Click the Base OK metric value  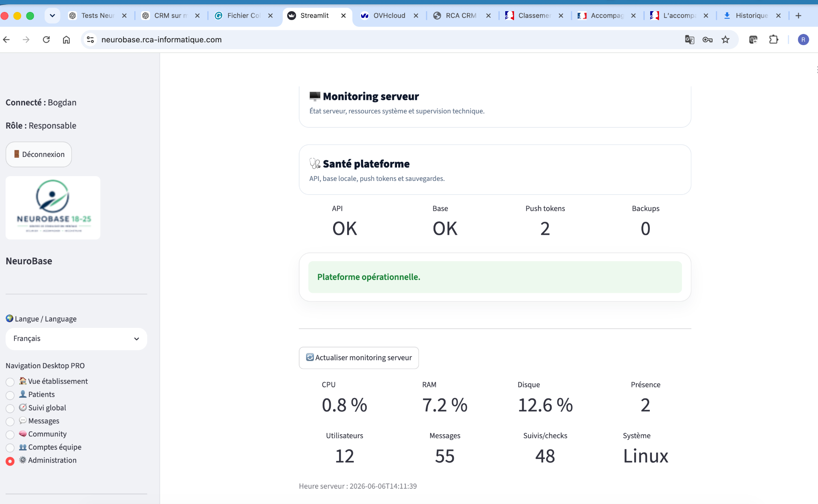[445, 228]
